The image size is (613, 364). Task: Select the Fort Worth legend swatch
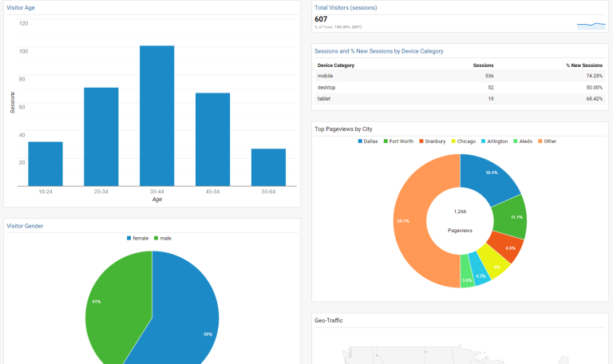pyautogui.click(x=386, y=141)
